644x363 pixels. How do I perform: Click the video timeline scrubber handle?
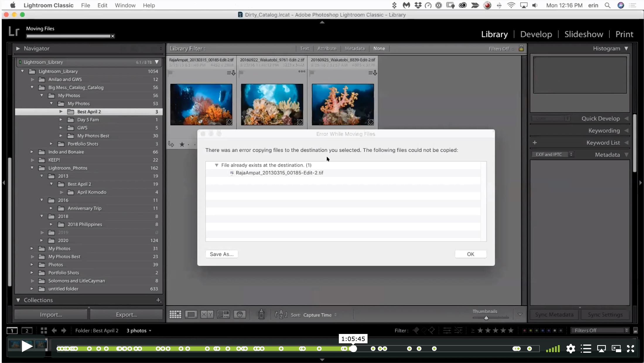(x=353, y=349)
